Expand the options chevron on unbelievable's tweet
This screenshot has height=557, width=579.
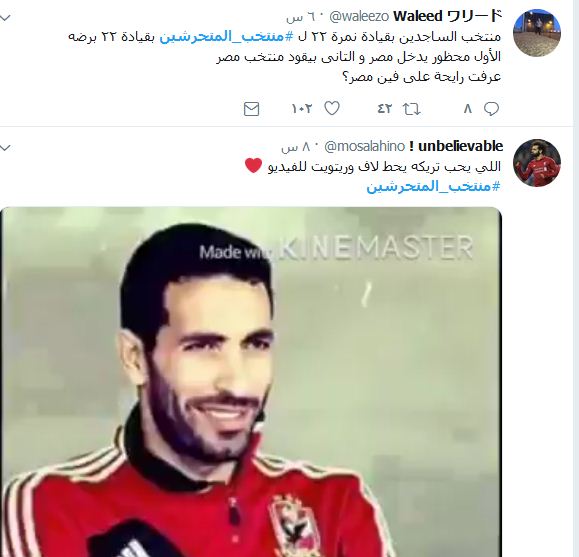[x=5, y=148]
